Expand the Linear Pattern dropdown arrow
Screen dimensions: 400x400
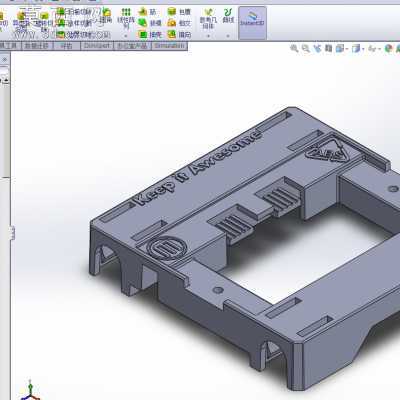click(126, 35)
